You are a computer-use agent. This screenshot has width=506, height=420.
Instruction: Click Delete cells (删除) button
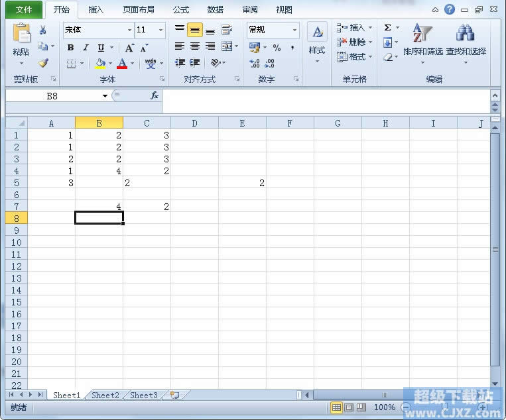click(x=351, y=42)
